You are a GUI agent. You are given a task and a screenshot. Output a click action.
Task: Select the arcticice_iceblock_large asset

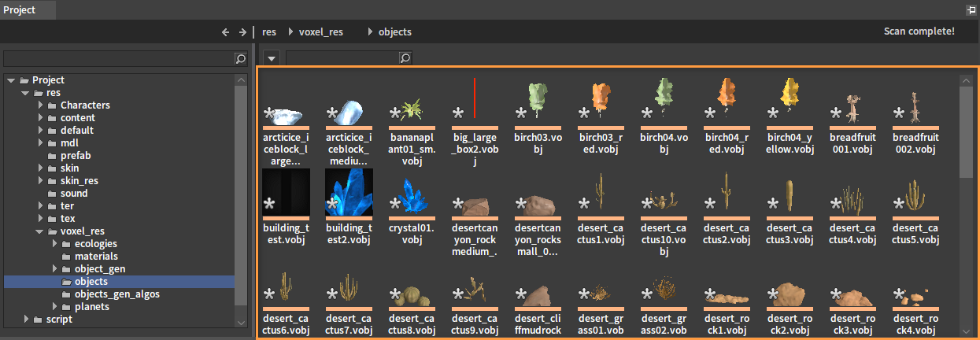point(286,116)
